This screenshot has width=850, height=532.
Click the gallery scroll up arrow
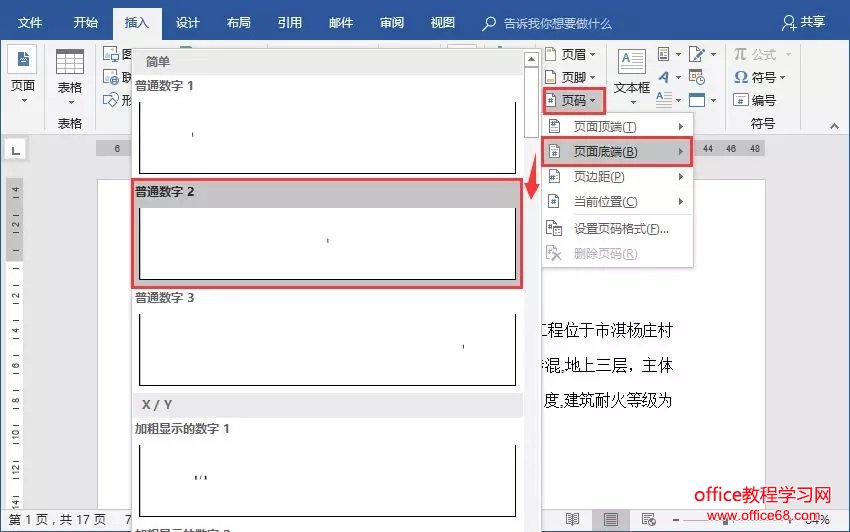(531, 59)
